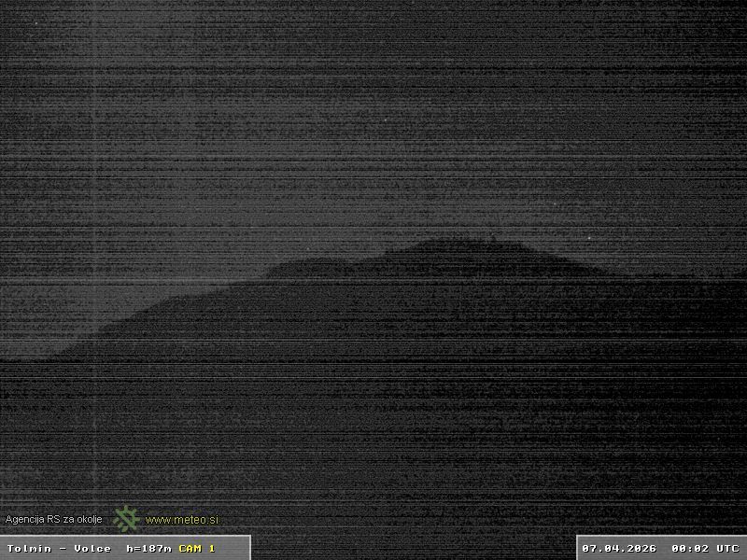Click the sky in the upper left corner

pyautogui.click(x=56, y=47)
